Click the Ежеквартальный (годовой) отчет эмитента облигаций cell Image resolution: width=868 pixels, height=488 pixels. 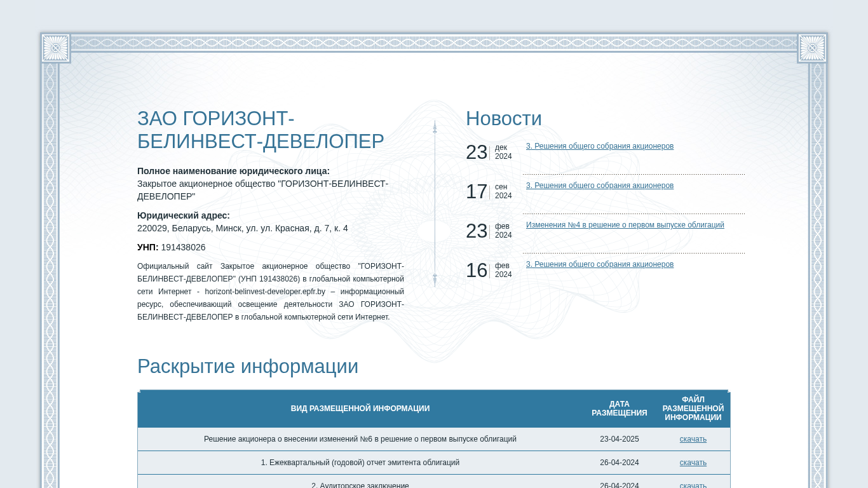point(360,463)
